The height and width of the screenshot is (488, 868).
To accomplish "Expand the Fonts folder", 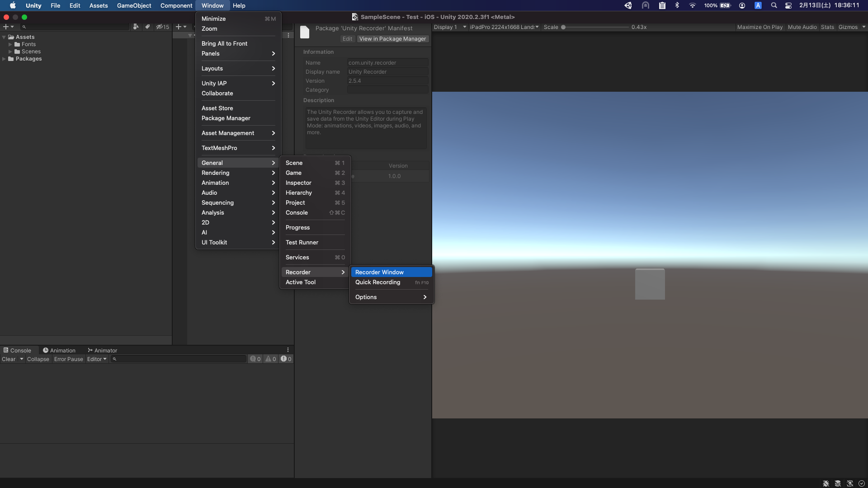I will click(x=10, y=44).
